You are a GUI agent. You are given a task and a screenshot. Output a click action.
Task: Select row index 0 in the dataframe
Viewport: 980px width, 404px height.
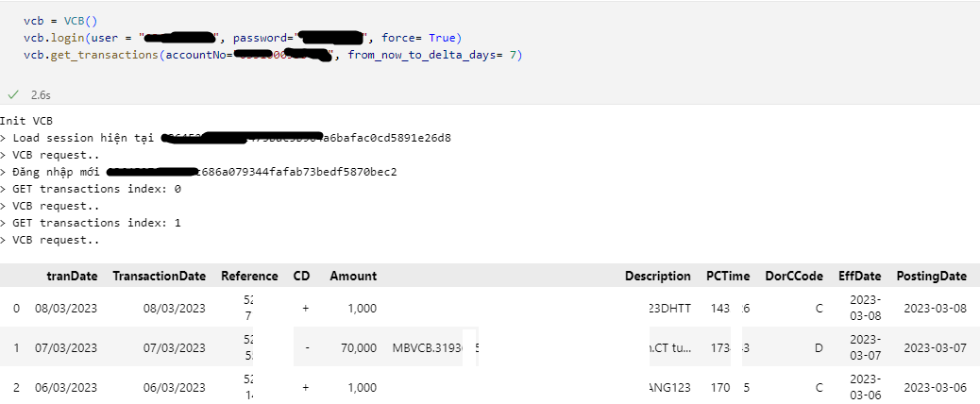click(x=16, y=309)
